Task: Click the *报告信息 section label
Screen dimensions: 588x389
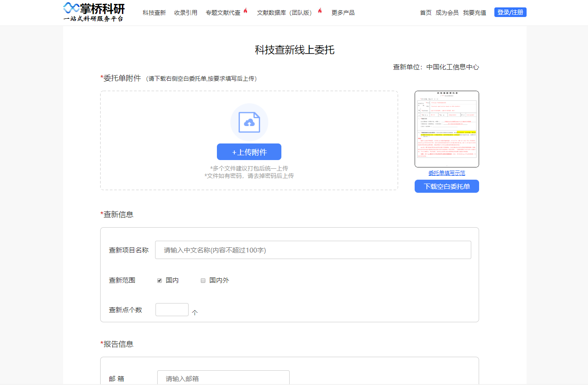Action: click(x=117, y=344)
